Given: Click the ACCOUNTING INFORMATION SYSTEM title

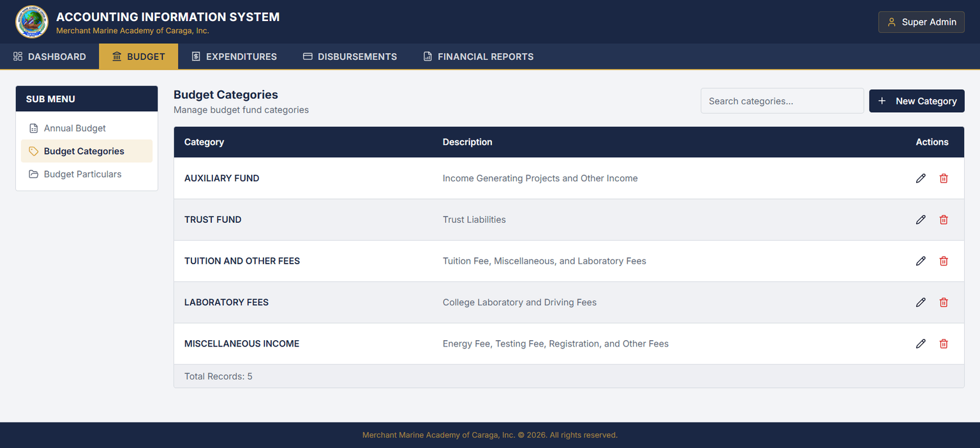Looking at the screenshot, I should (168, 17).
